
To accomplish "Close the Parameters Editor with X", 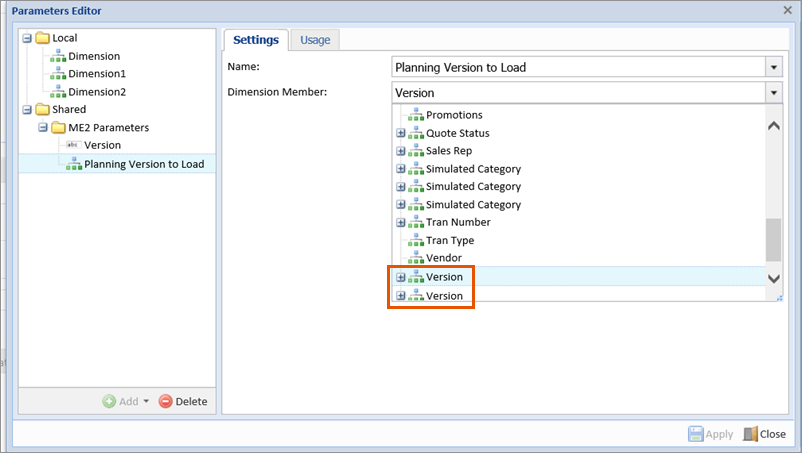I will click(x=788, y=10).
